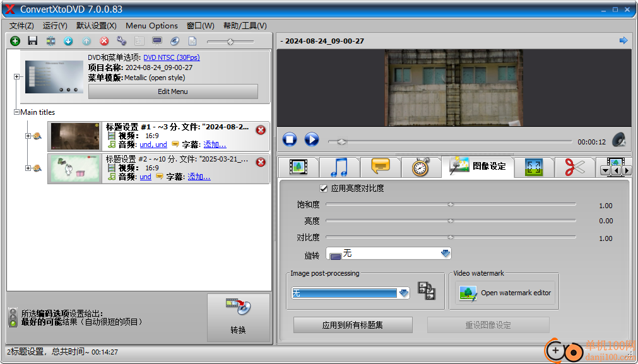Click the Edit Menu button
Image resolution: width=638 pixels, height=364 pixels.
pos(173,91)
